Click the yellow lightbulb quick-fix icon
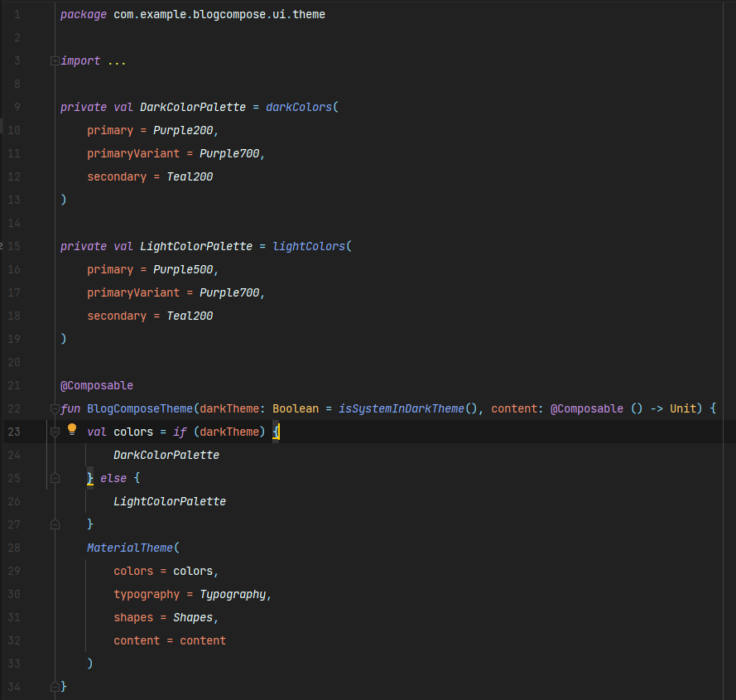This screenshot has height=700, width=736. coord(72,429)
